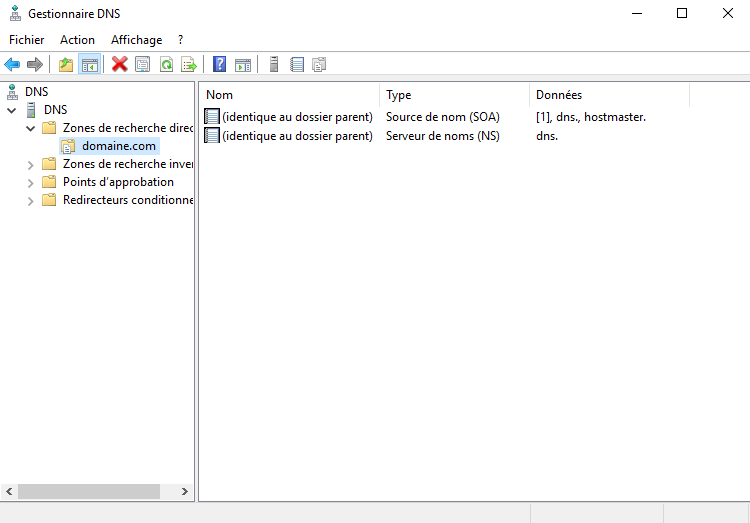Click the domaine.com zone icon
The width and height of the screenshot is (750, 523).
[x=68, y=146]
